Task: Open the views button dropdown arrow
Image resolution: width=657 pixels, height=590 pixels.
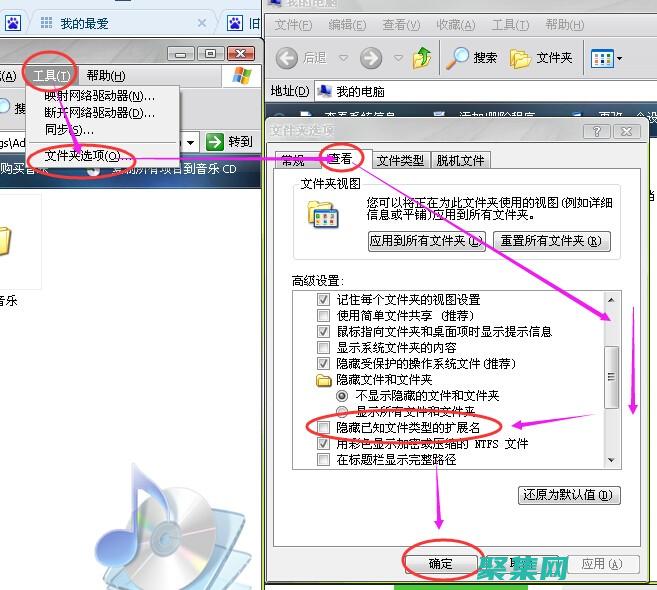Action: click(619, 59)
